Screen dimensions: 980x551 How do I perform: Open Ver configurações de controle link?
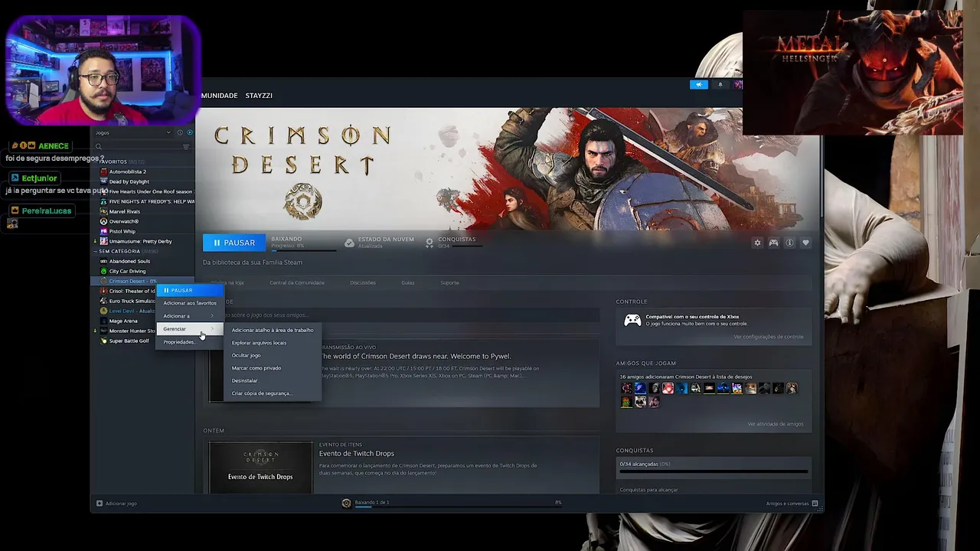768,337
